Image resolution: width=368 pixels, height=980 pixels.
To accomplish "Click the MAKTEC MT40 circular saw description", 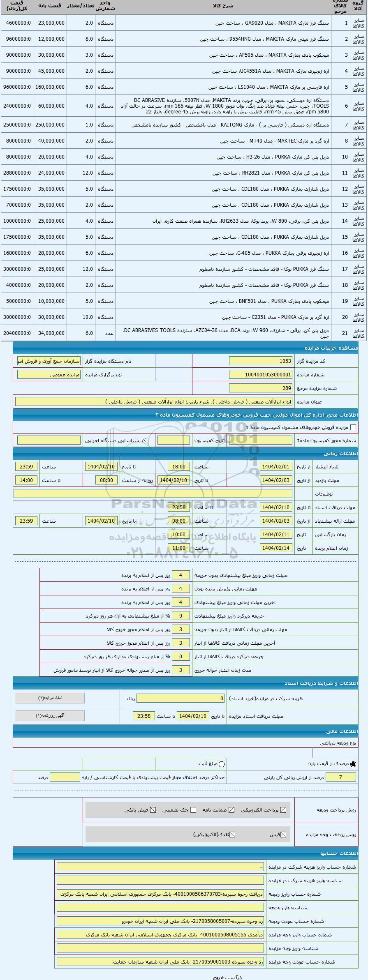I will [x=275, y=141].
